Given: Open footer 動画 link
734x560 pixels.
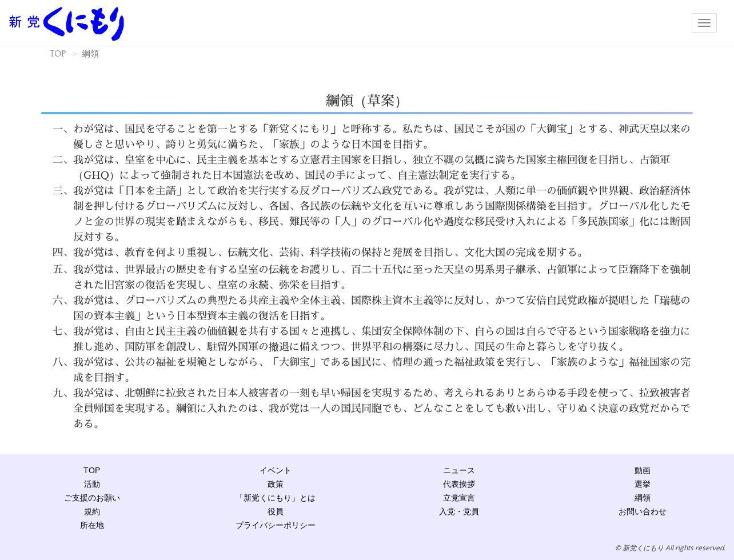Looking at the screenshot, I should point(642,470).
